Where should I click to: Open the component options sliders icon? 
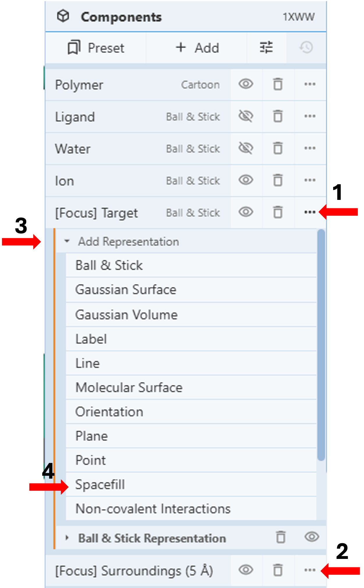266,48
